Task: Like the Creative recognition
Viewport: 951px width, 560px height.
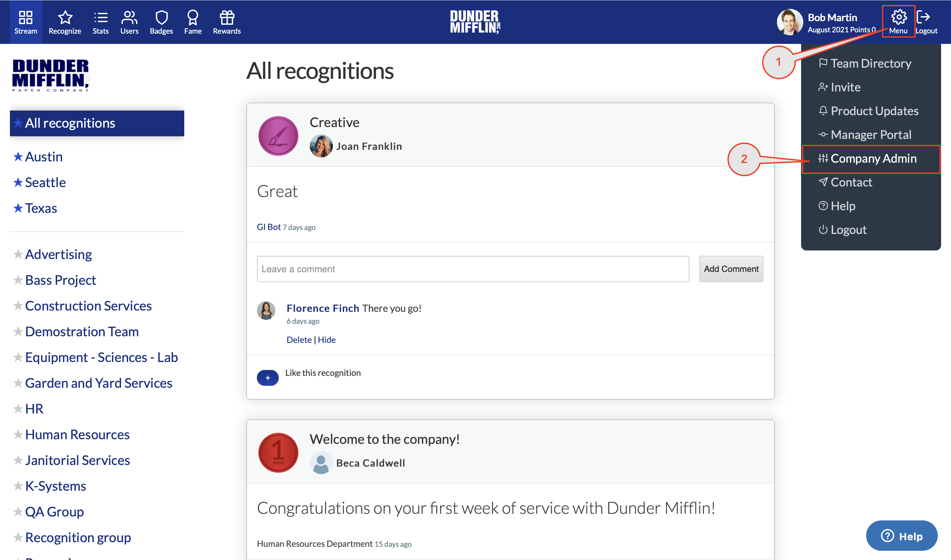Action: click(268, 378)
